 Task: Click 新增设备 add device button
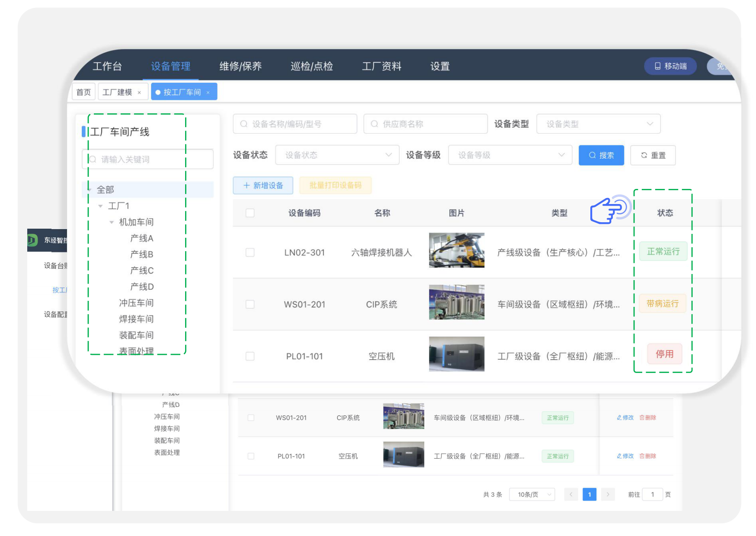point(263,185)
